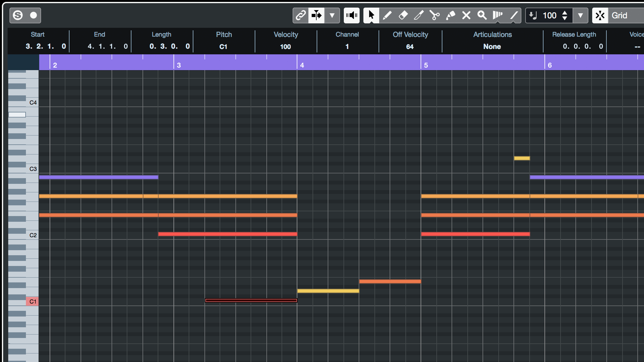Toggle the Solo Editor button
644x362 pixels.
pyautogui.click(x=18, y=15)
